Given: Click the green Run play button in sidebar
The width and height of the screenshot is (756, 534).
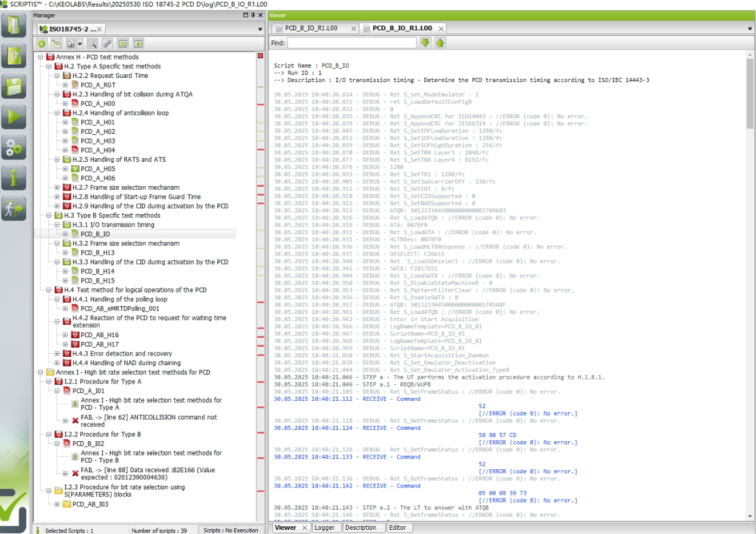Looking at the screenshot, I should pos(14,117).
